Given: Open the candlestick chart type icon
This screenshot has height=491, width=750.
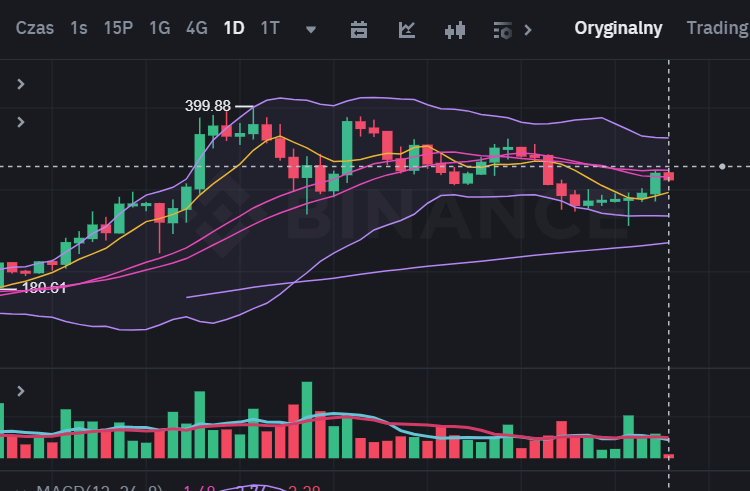Looking at the screenshot, I should [454, 30].
